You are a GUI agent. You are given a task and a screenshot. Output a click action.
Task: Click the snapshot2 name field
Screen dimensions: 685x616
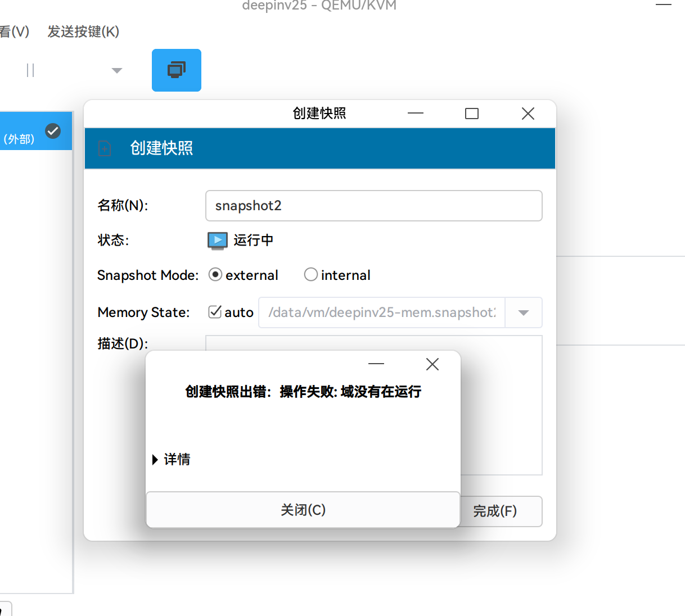(373, 206)
